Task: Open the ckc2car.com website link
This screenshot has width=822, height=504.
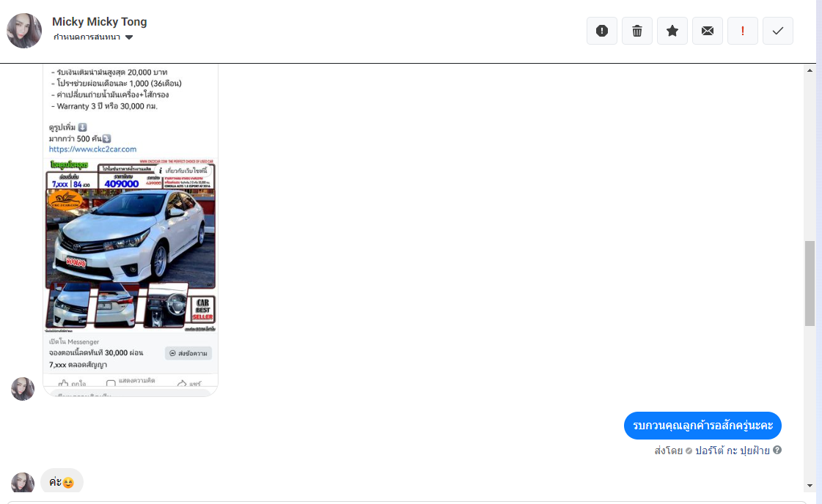Action: 92,149
